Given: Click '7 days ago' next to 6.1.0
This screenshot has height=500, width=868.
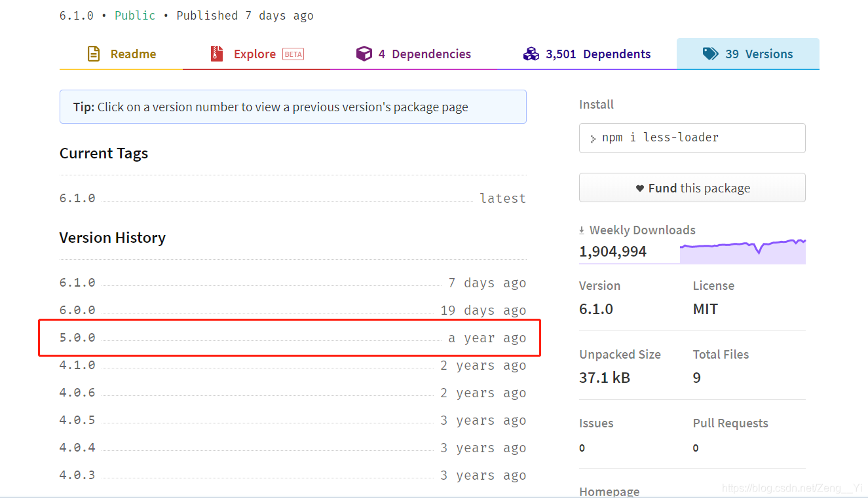Looking at the screenshot, I should (x=487, y=283).
